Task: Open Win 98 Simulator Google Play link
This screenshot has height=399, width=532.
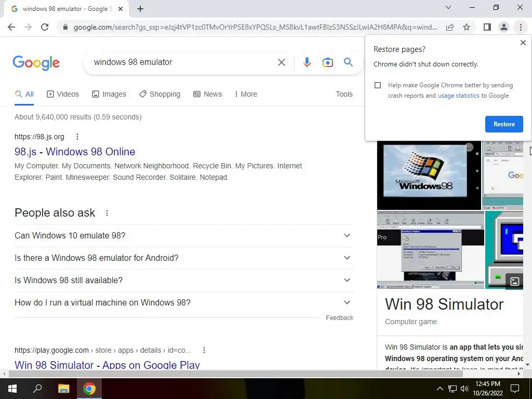Action: 107,365
